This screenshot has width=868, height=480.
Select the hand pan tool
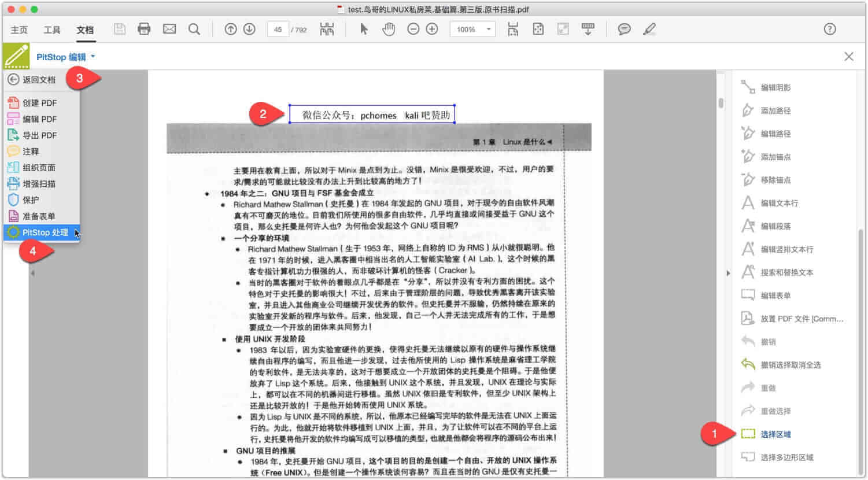point(389,29)
